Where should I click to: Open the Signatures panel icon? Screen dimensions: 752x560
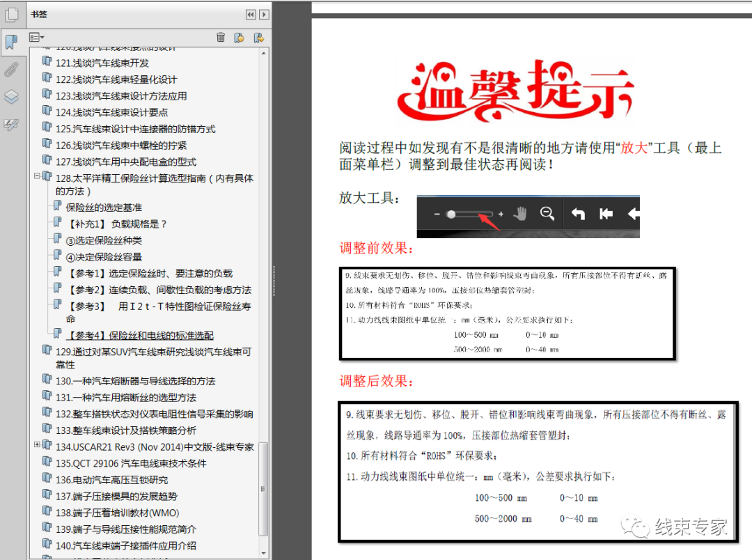pos(11,125)
